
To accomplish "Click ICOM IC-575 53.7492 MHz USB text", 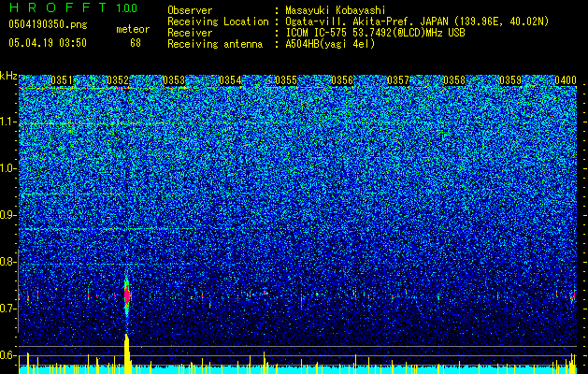I will (x=375, y=33).
